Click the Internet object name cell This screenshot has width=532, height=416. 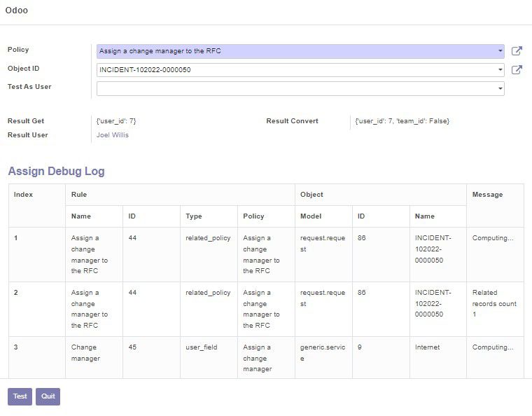[x=427, y=347]
